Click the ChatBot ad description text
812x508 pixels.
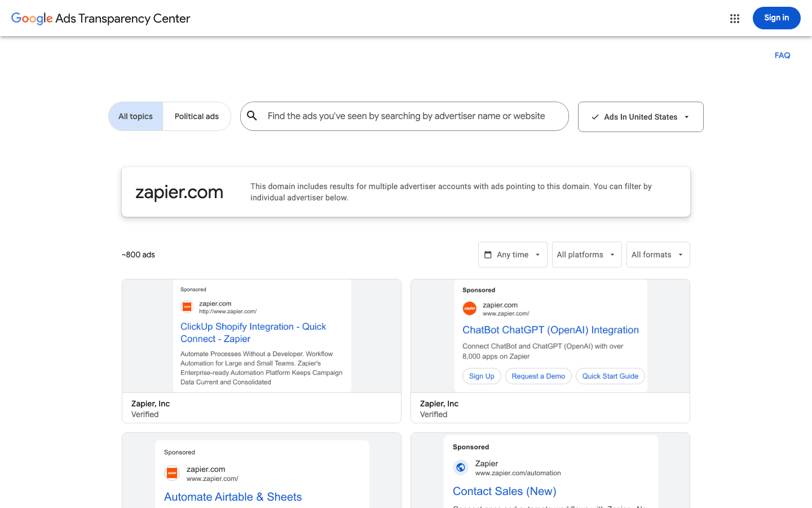tap(543, 351)
